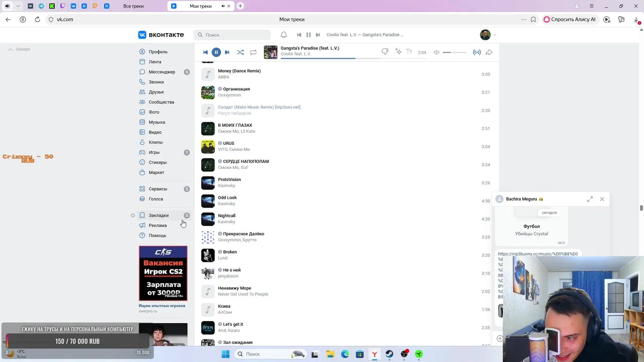Mute the player volume speaker icon
Screen dimensions: 644x362
point(436,52)
